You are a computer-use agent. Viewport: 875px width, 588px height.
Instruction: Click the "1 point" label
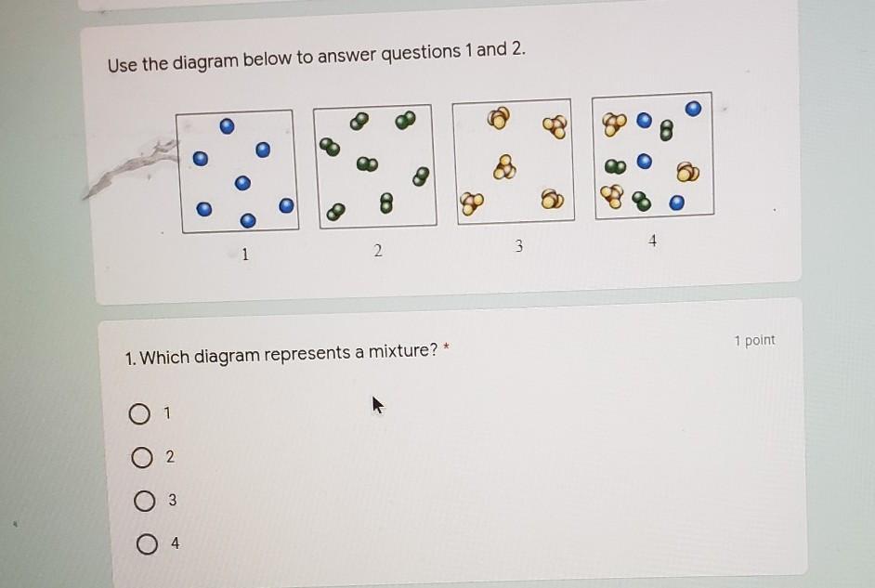[753, 341]
